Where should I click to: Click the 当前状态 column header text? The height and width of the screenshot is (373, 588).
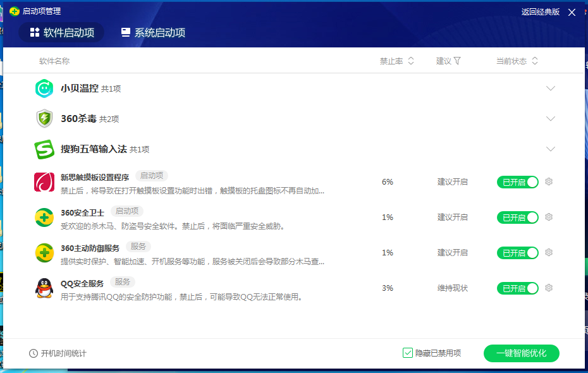pyautogui.click(x=511, y=61)
